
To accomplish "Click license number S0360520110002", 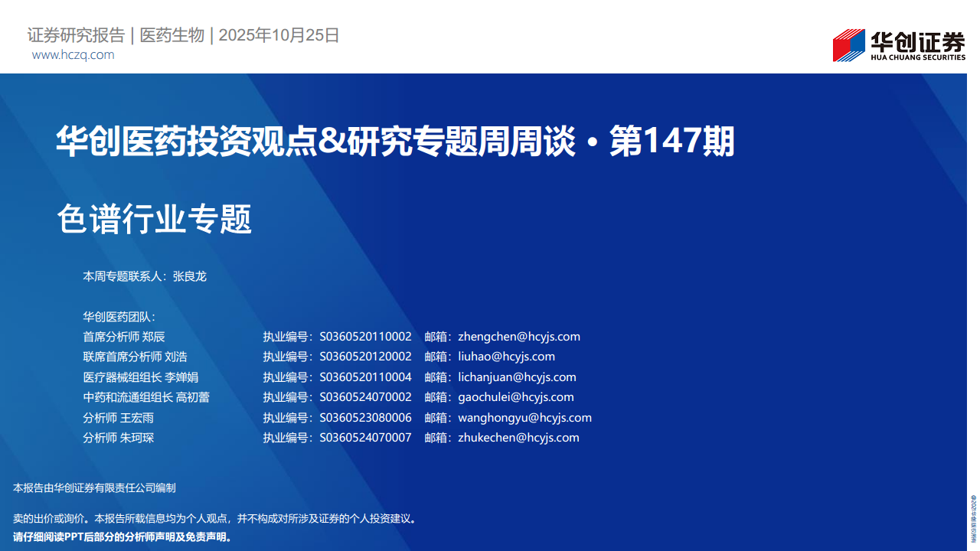I will (x=365, y=337).
